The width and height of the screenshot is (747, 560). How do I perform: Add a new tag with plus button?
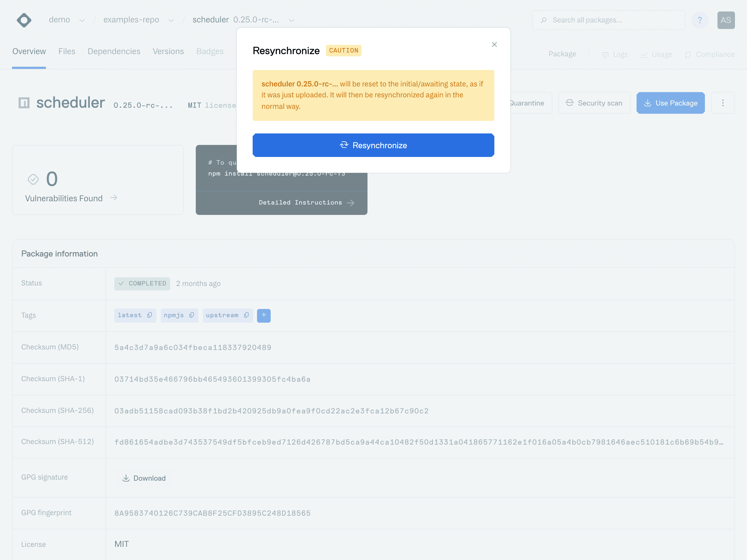click(x=263, y=315)
